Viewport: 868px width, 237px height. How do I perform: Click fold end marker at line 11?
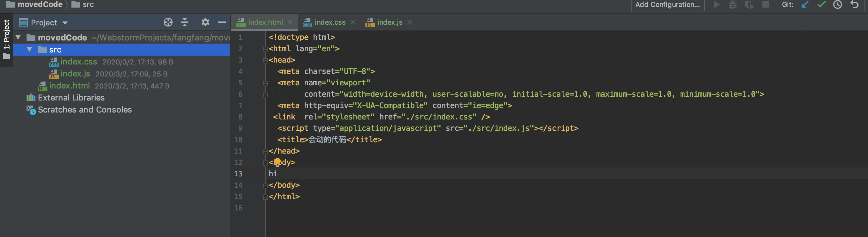[x=265, y=151]
